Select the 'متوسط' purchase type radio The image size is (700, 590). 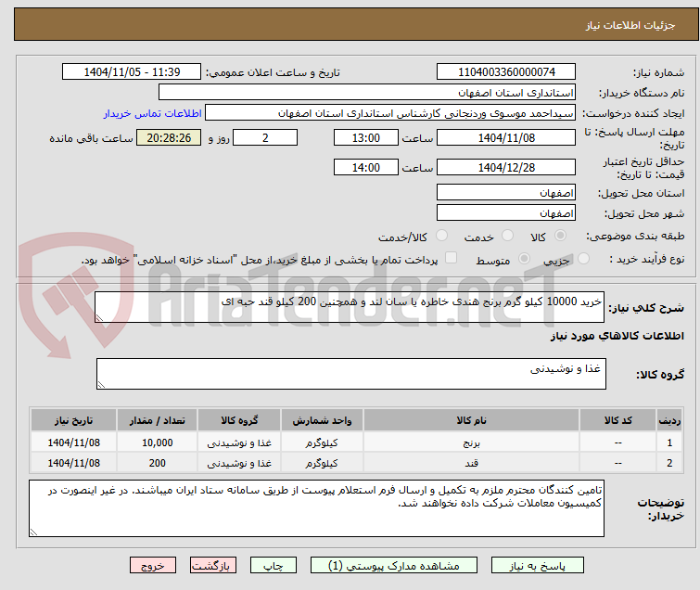(524, 259)
